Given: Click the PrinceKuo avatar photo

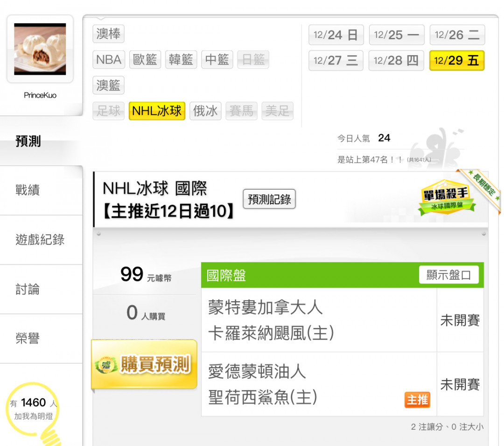Looking at the screenshot, I should 40,49.
